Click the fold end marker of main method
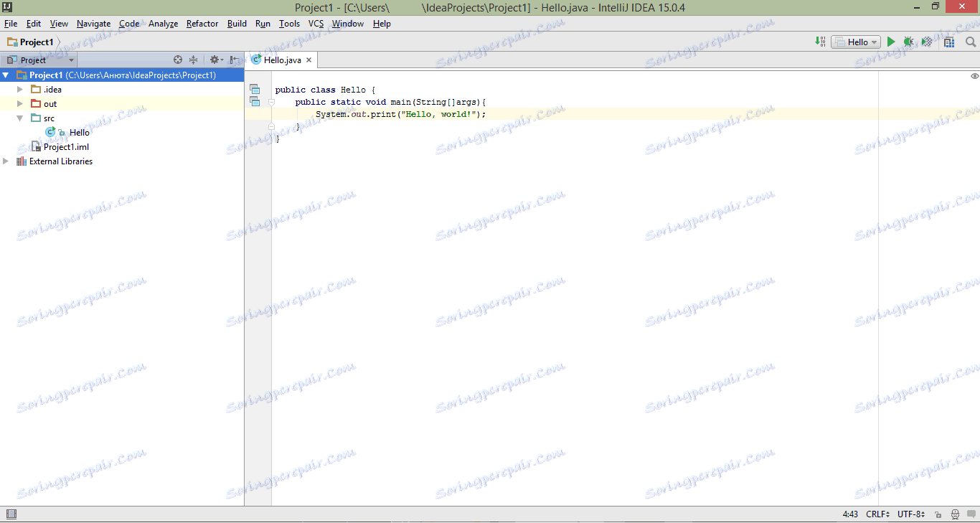Viewport: 980px width, 523px height. tap(271, 126)
